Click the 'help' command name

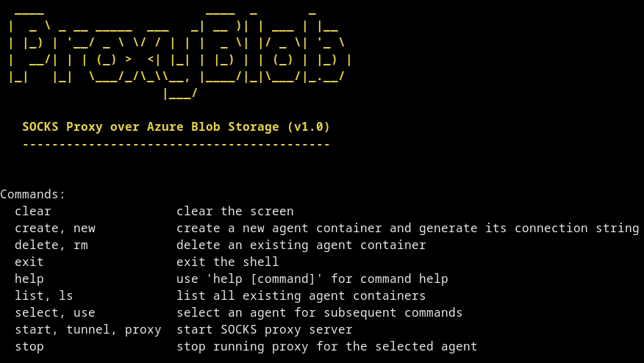pos(29,278)
